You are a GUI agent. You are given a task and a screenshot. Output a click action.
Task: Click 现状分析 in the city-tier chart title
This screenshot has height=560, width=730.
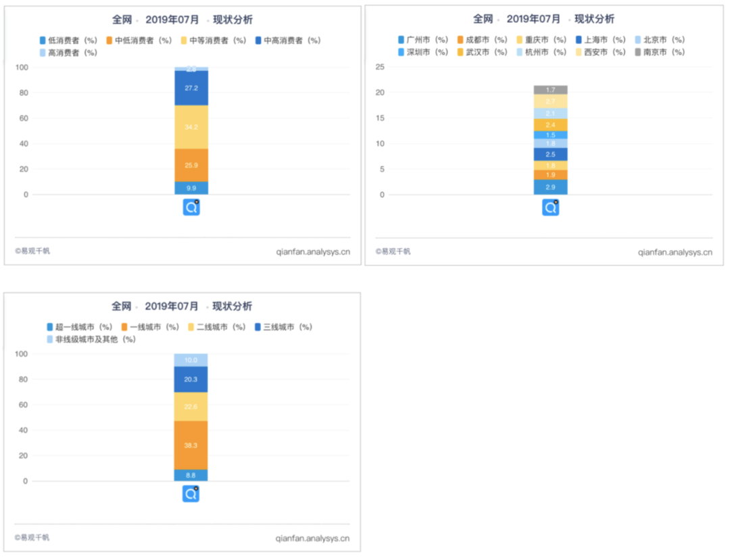tap(233, 306)
